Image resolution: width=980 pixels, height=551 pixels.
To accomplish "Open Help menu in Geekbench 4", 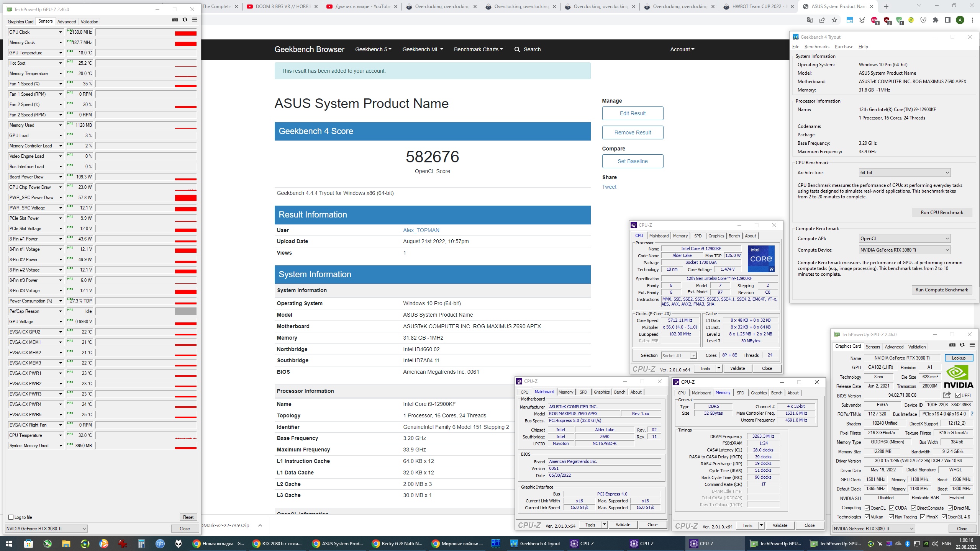I will [x=863, y=47].
